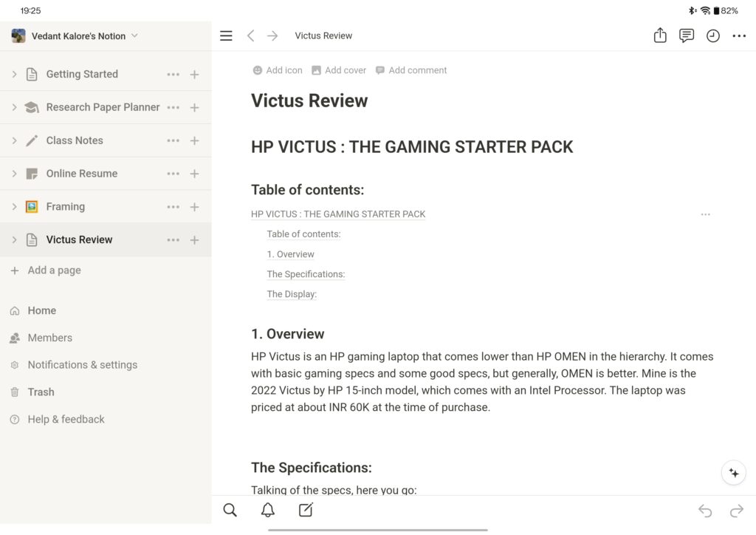The height and width of the screenshot is (535, 756).
Task: Tap the battery indicator in status bar
Action: click(726, 10)
